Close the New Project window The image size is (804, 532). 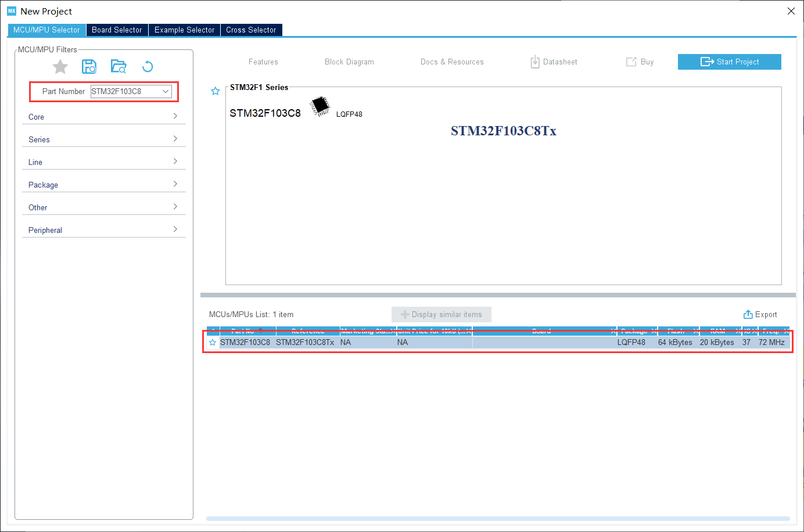[791, 11]
